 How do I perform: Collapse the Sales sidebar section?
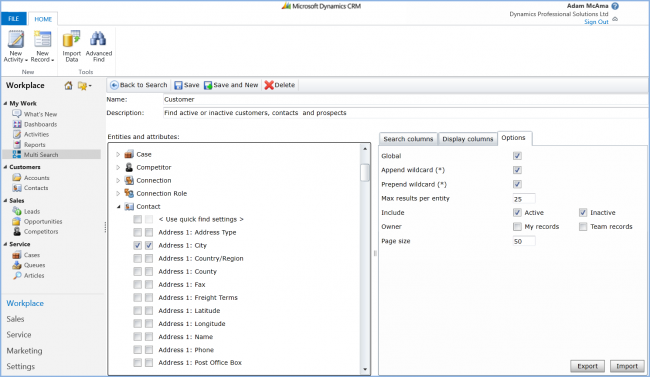[x=5, y=200]
